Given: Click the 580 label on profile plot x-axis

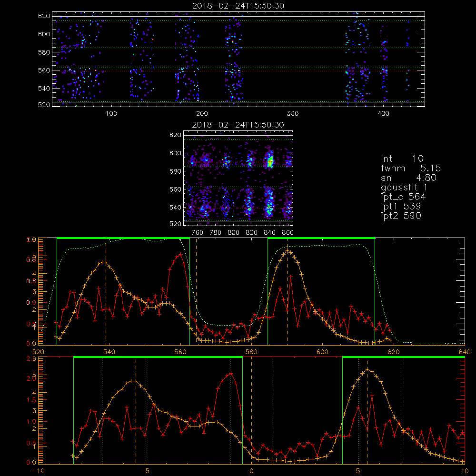Looking at the screenshot, I should point(251,352).
